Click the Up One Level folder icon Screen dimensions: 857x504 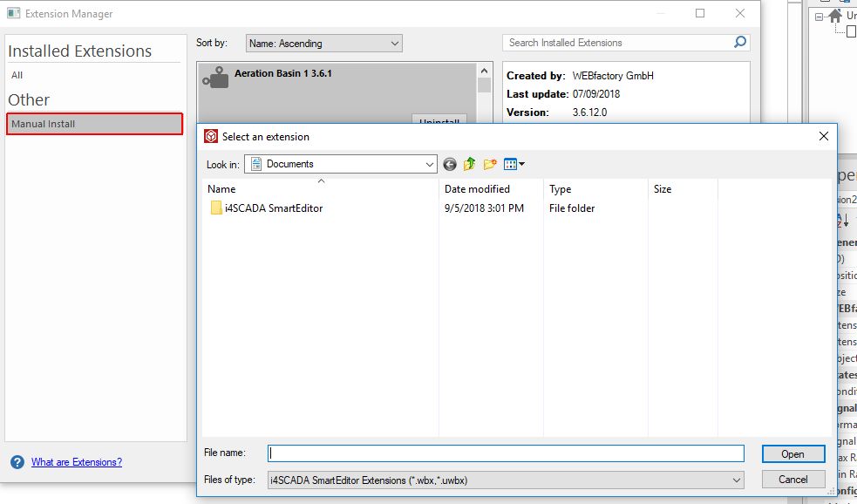pyautogui.click(x=469, y=164)
